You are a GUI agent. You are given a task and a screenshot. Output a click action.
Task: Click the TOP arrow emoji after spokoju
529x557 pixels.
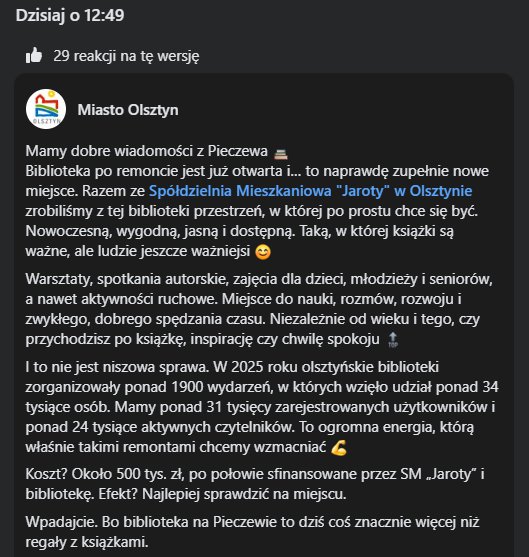pos(393,340)
